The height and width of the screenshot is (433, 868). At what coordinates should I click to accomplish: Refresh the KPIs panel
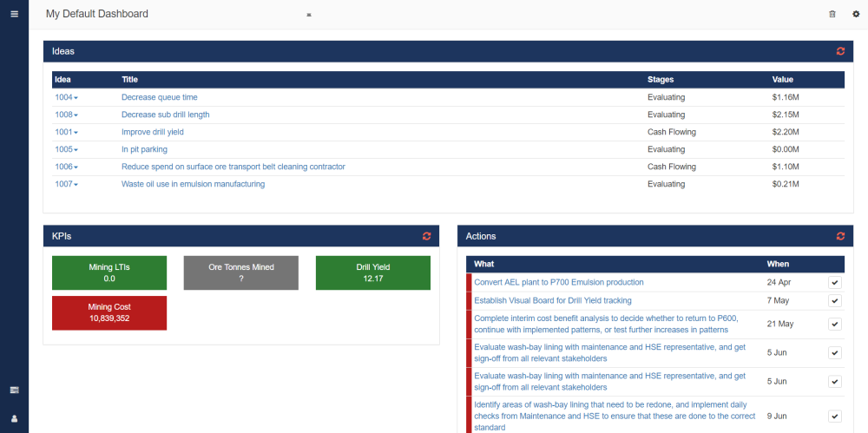(x=426, y=236)
